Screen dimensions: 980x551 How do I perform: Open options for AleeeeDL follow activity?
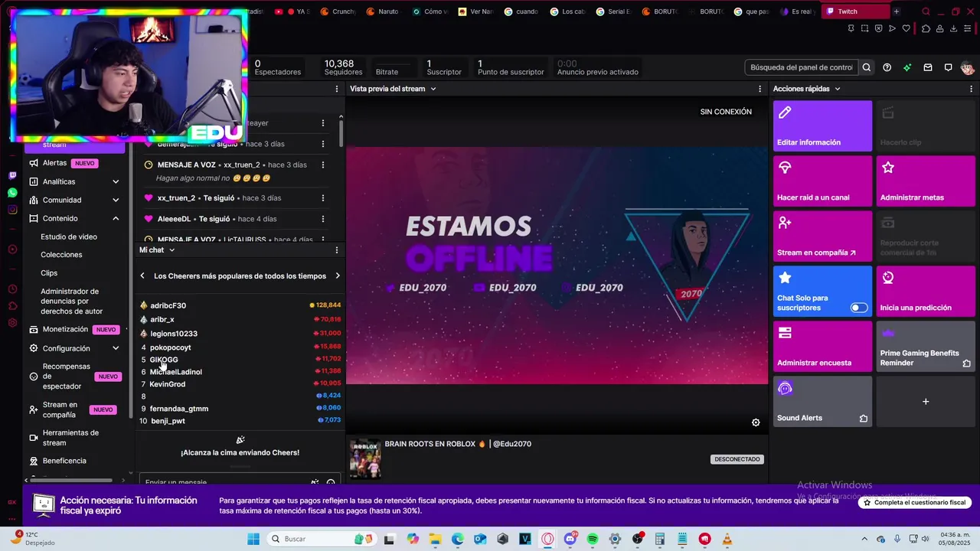[x=322, y=219]
